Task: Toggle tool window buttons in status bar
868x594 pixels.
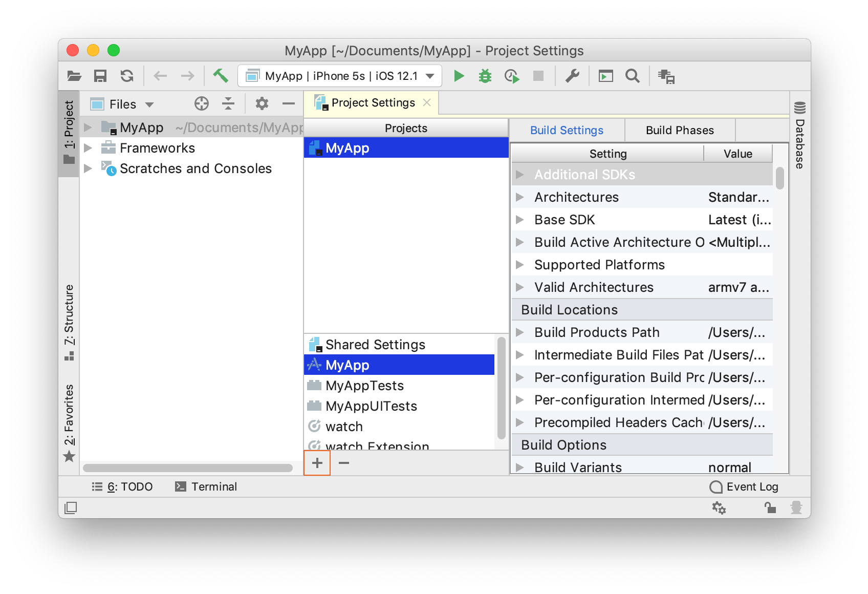Action: coord(71,507)
